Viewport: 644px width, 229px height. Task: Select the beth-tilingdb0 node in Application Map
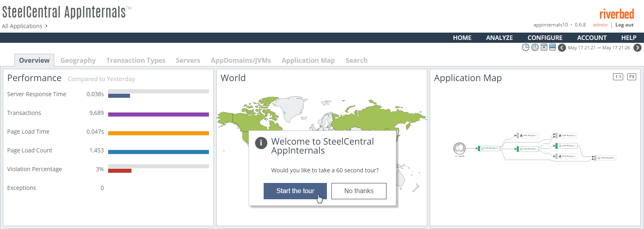point(605,158)
